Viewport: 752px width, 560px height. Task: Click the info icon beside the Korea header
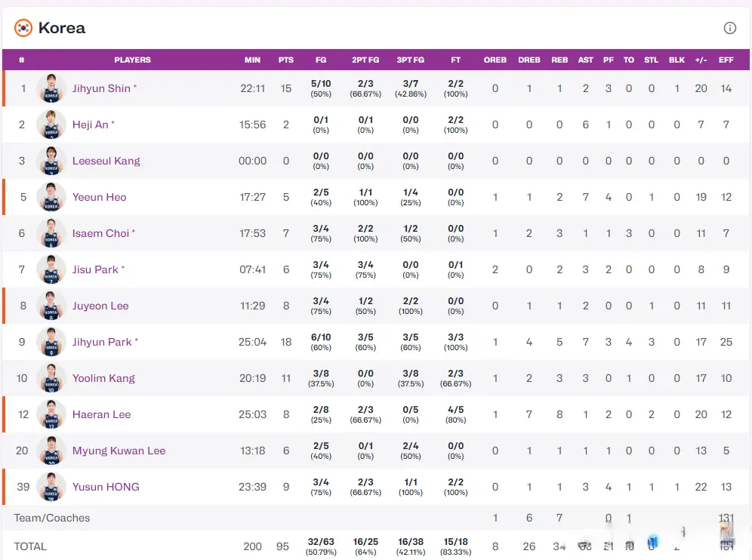pos(729,28)
